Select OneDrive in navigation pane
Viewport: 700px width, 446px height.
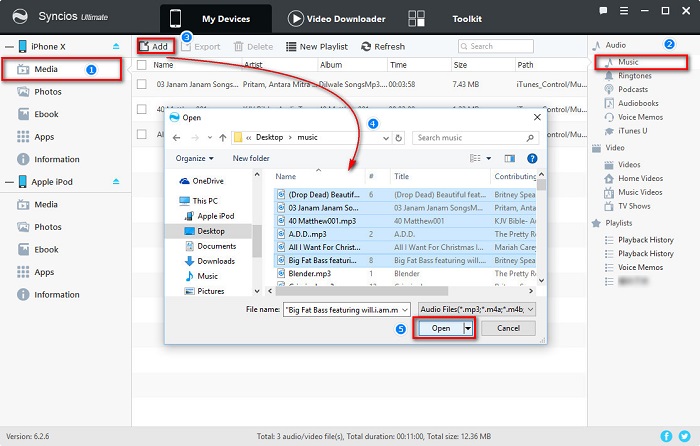pos(201,181)
